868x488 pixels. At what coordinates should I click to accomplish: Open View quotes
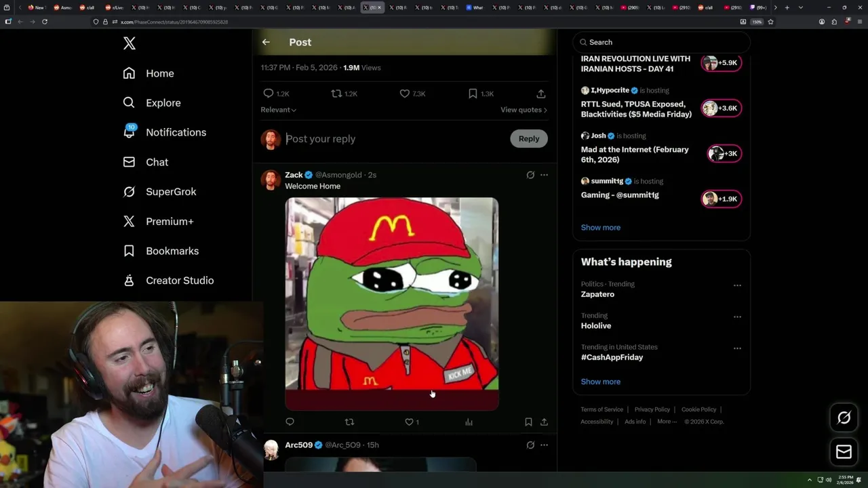[524, 110]
